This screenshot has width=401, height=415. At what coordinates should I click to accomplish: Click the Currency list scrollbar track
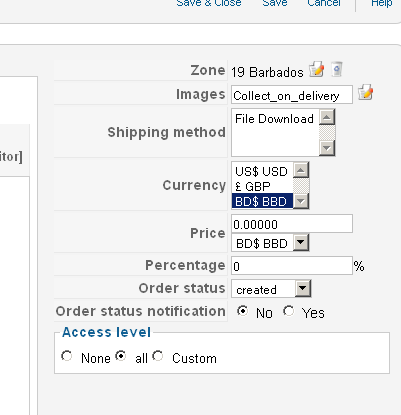coord(301,186)
